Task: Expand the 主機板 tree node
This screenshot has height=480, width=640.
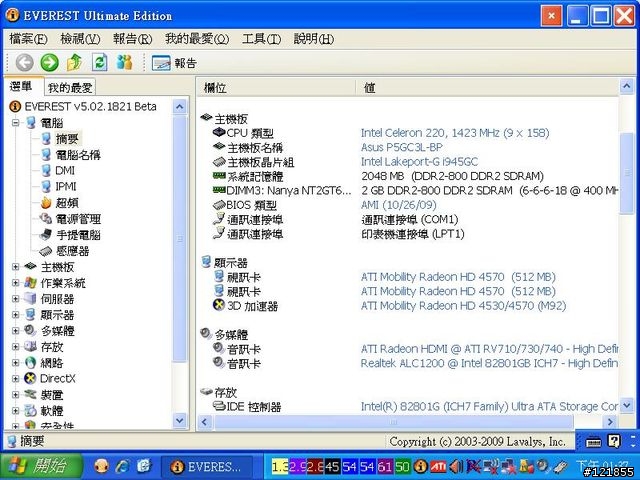Action: [16, 267]
